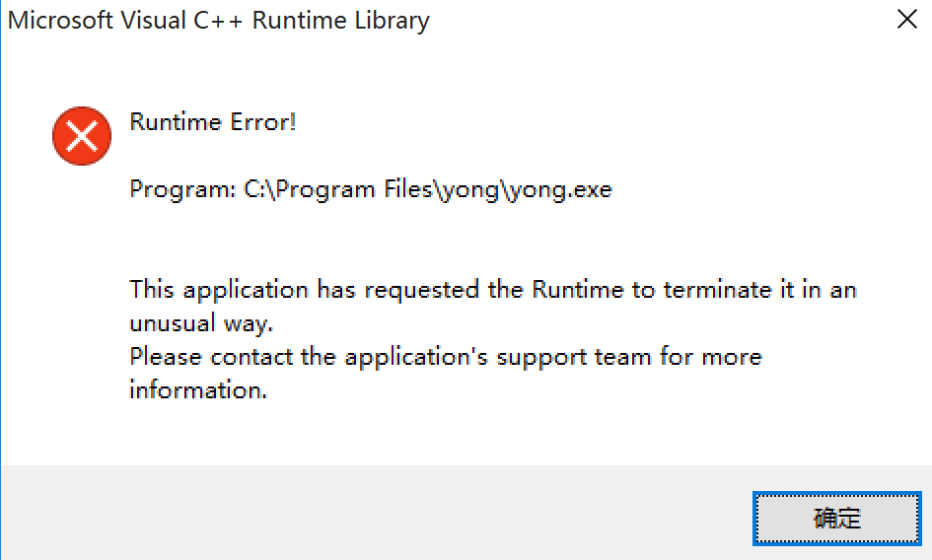Click the 确定 confirmation button
Image resolution: width=932 pixels, height=560 pixels.
click(837, 518)
